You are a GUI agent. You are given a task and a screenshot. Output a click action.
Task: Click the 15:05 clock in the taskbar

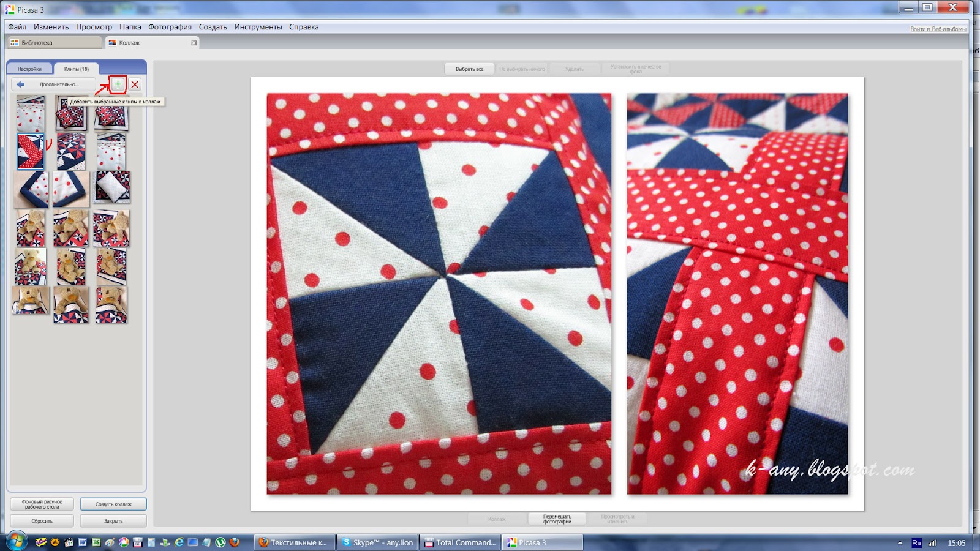[x=956, y=543]
